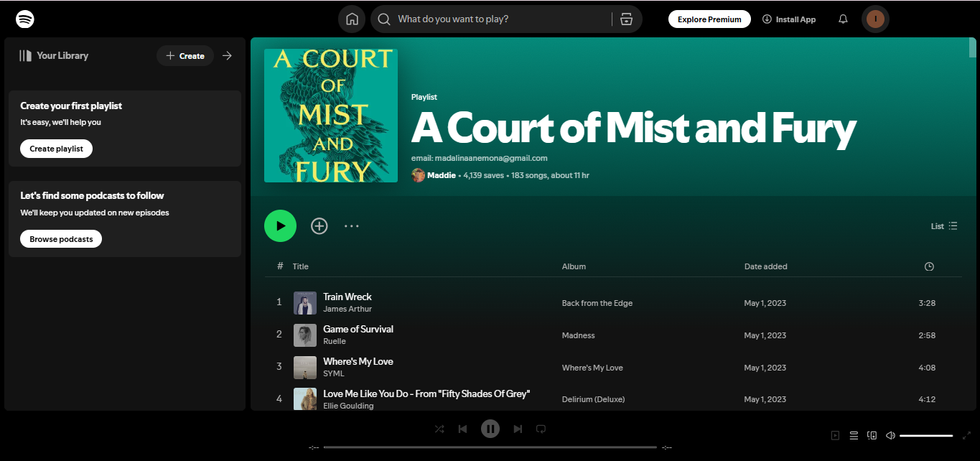The height and width of the screenshot is (461, 980).
Task: Select the Train Wreck album thumbnail
Action: coord(304,302)
